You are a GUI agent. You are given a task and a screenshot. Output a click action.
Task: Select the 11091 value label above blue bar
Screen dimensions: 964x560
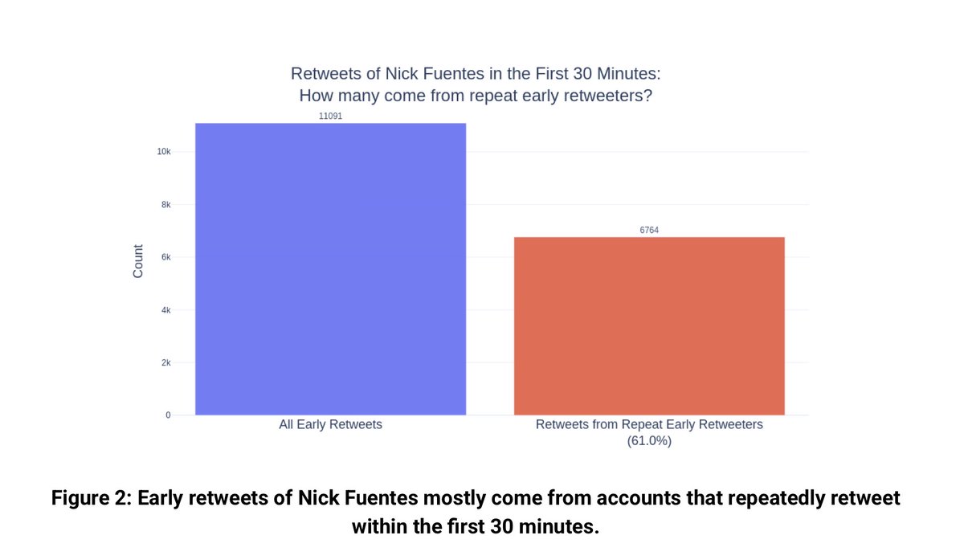(x=330, y=116)
